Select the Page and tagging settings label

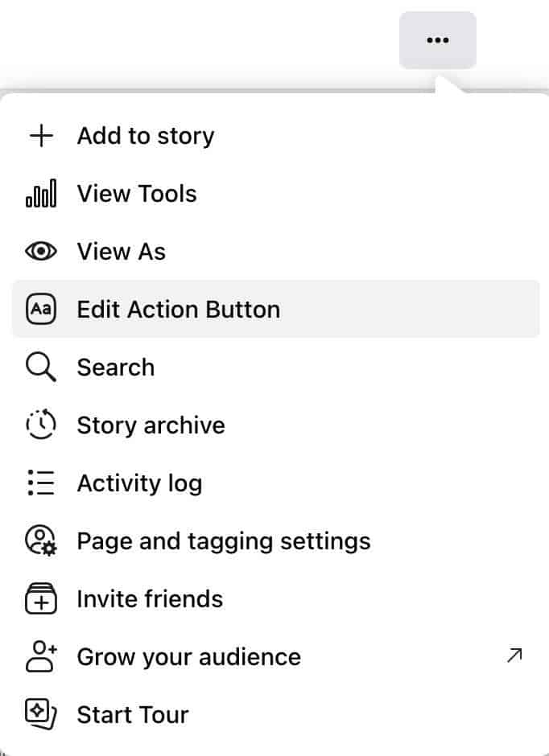tap(224, 541)
